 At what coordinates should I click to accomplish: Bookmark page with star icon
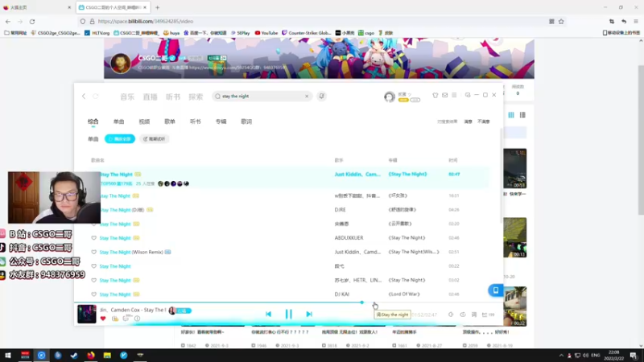561,22
